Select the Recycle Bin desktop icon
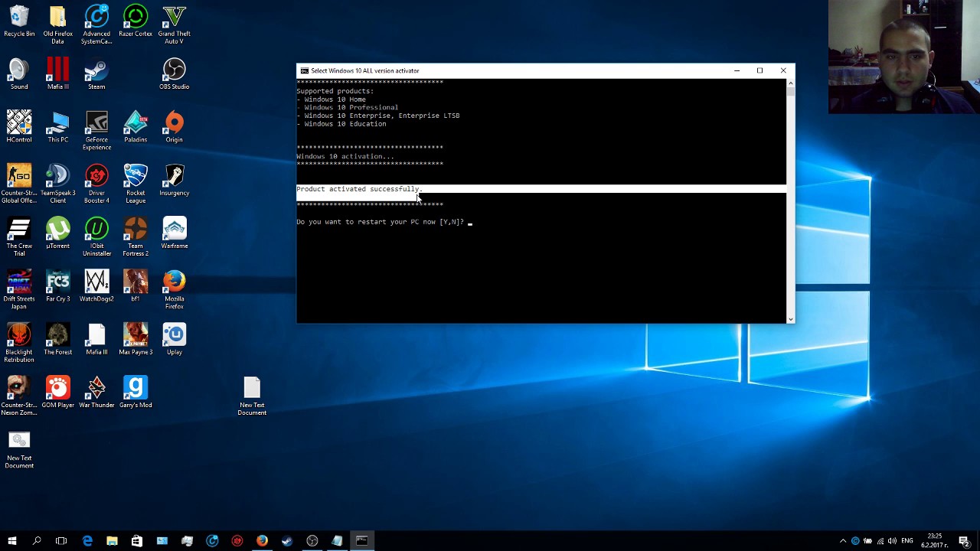Viewport: 980px width, 551px height. (x=19, y=21)
